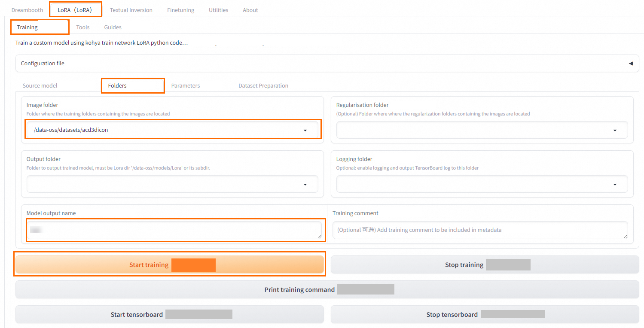This screenshot has height=328, width=644.
Task: Switch to Textual Inversion tab
Action: tap(131, 10)
